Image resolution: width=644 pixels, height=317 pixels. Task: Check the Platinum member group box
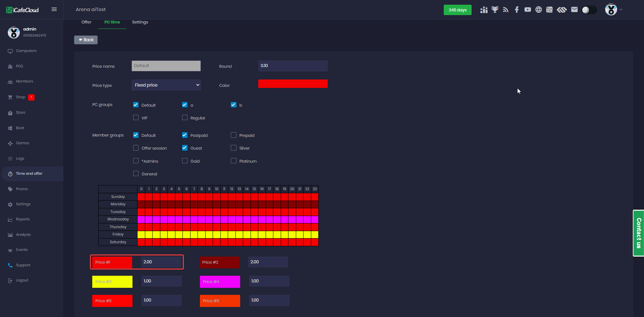click(234, 161)
